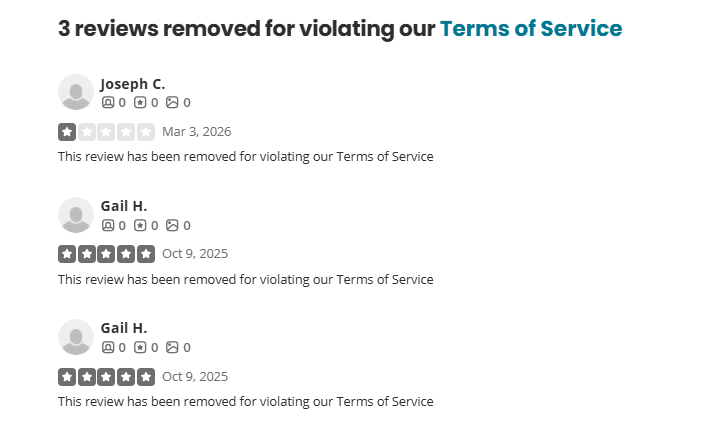
Task: Click Joseph C.'s profile avatar
Action: point(76,92)
